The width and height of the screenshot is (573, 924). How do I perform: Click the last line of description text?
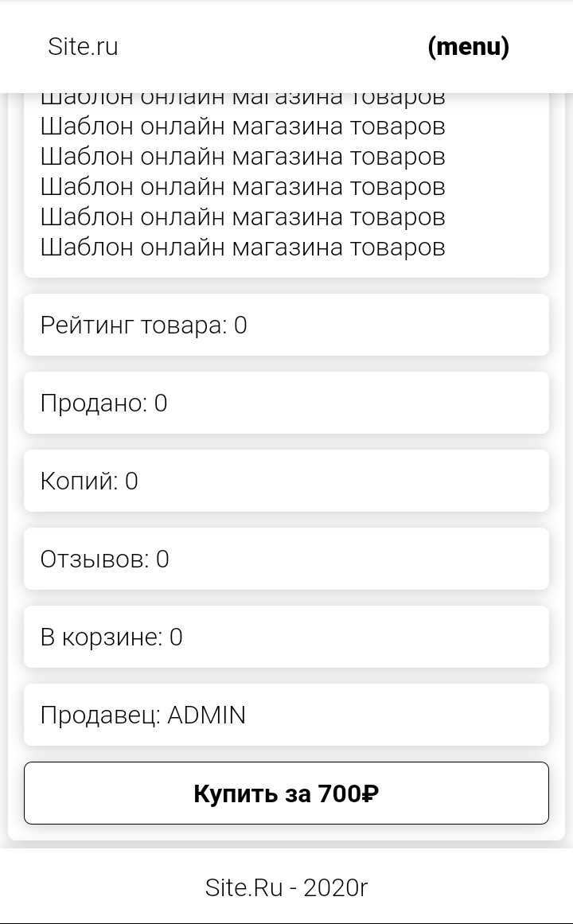pyautogui.click(x=242, y=247)
